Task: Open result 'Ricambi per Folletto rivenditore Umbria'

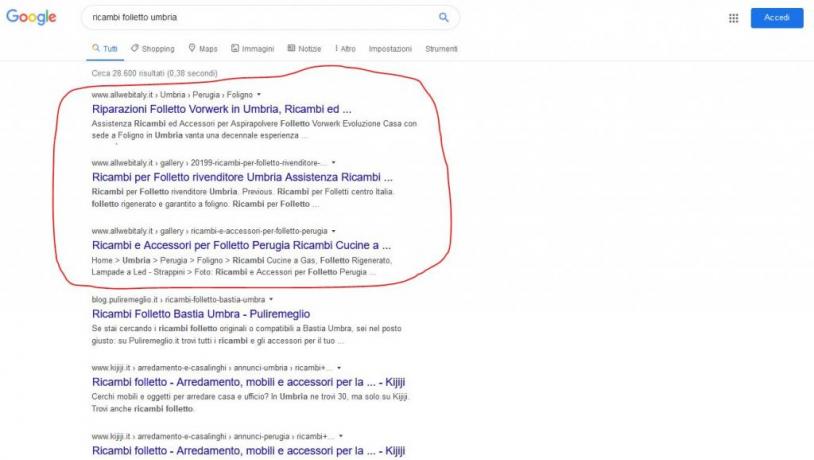Action: [242, 177]
